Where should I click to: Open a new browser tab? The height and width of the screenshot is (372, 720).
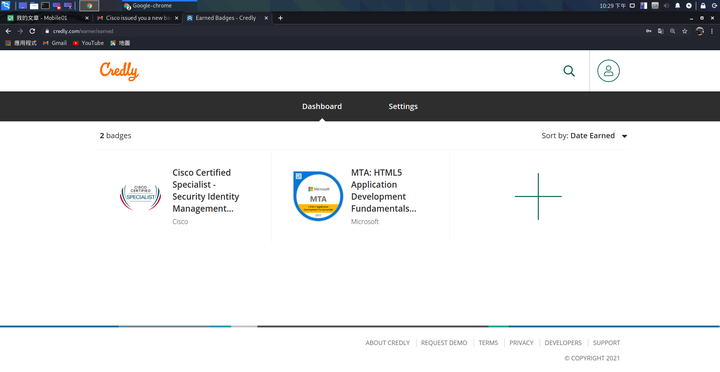[280, 18]
